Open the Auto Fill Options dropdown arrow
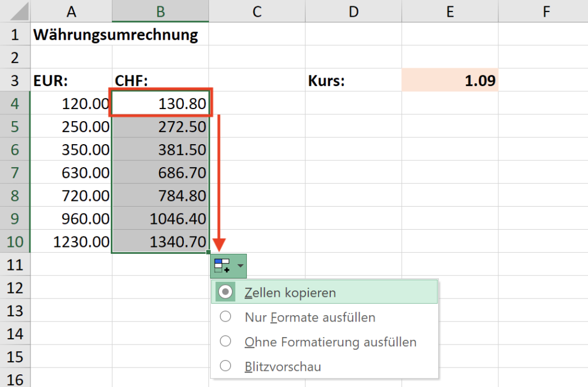 click(x=240, y=266)
